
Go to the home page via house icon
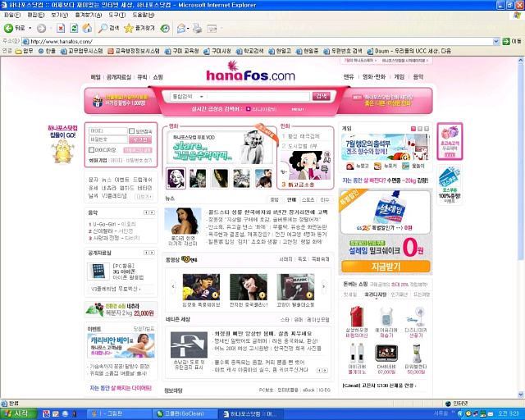point(87,28)
